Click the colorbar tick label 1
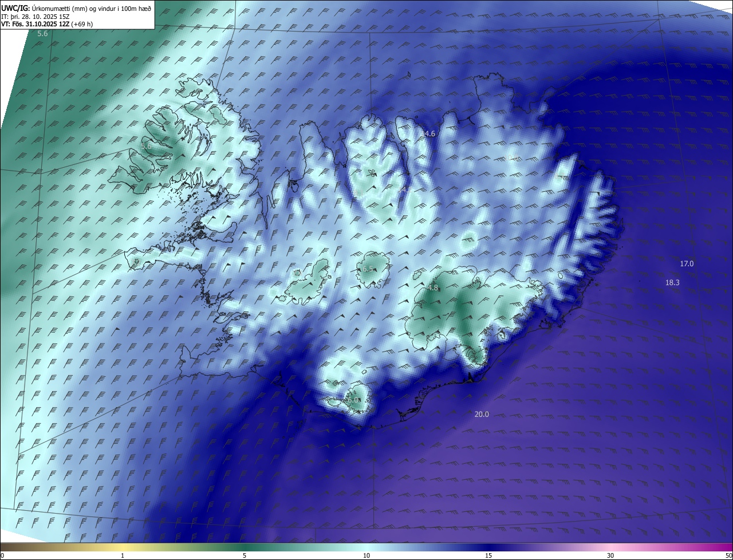 tap(123, 555)
